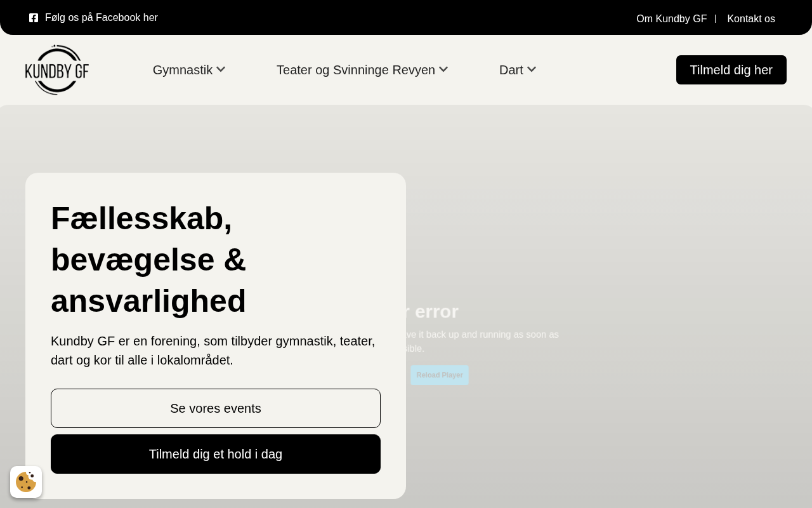Click the 'Fællesskab, bevægelse & ansvarlighed' heading
Image resolution: width=812 pixels, height=508 pixels.
pos(148,259)
